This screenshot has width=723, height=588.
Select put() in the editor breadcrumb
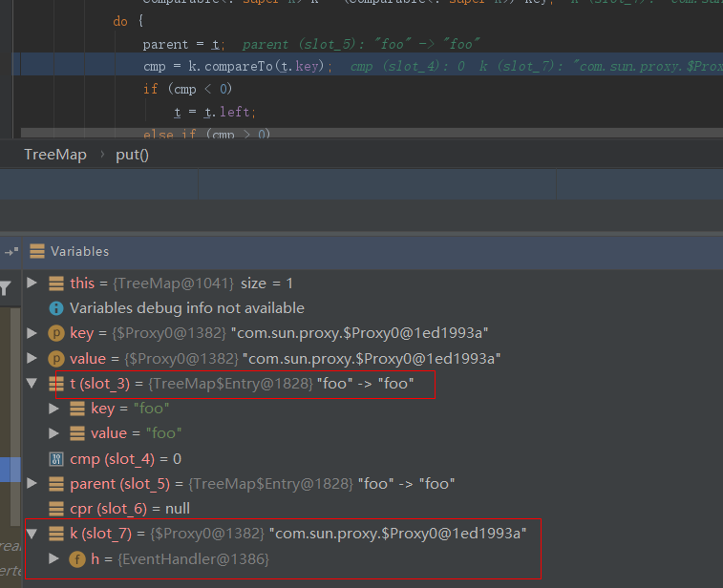[x=132, y=155]
